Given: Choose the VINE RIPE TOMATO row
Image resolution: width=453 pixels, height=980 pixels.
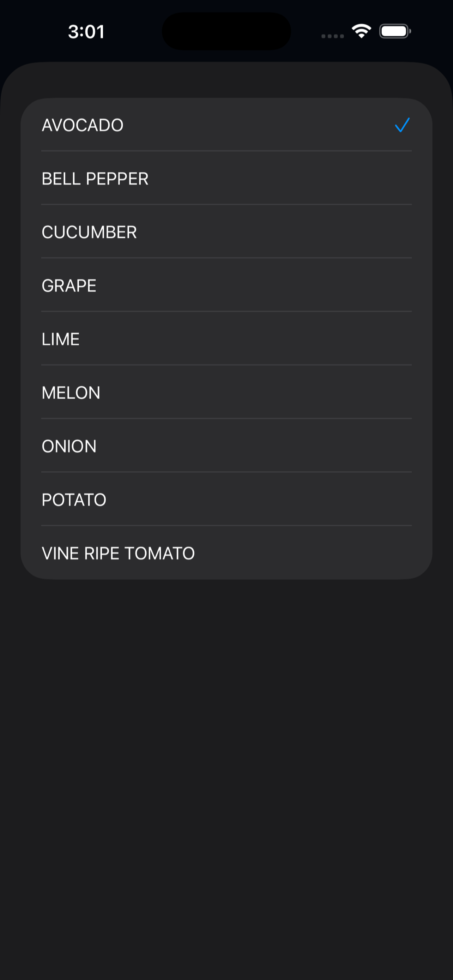Looking at the screenshot, I should (226, 553).
